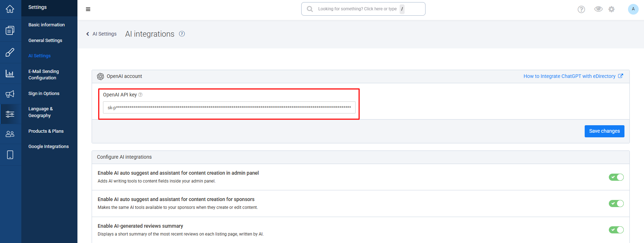Click the 'OpenAI account' panel title

[x=124, y=76]
